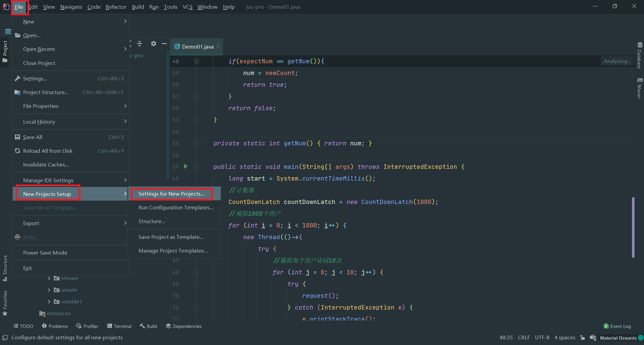This screenshot has width=644, height=345.
Task: Change CRLF line separator
Action: point(524,338)
